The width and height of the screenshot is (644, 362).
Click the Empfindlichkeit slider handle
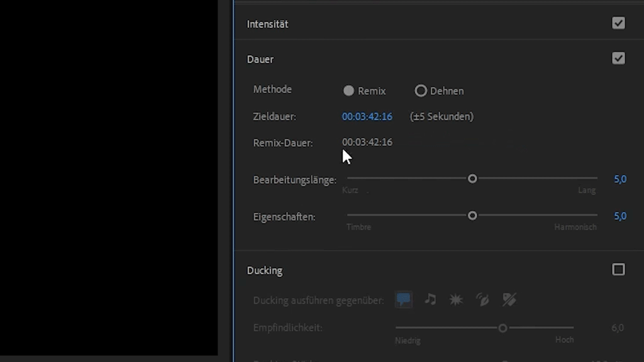tap(502, 328)
